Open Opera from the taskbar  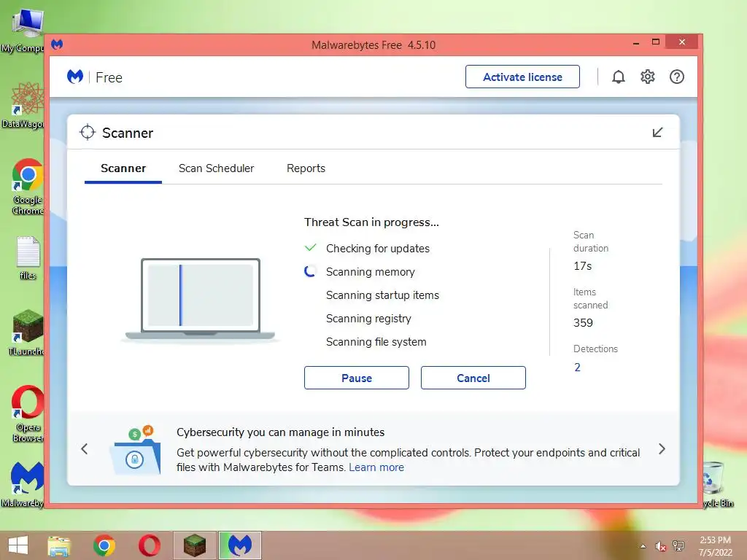click(x=149, y=545)
